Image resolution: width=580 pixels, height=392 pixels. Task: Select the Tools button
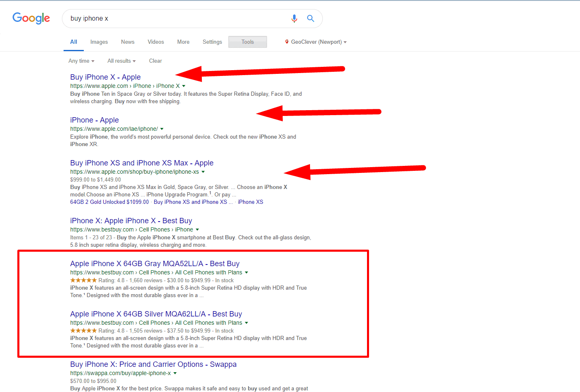[247, 42]
